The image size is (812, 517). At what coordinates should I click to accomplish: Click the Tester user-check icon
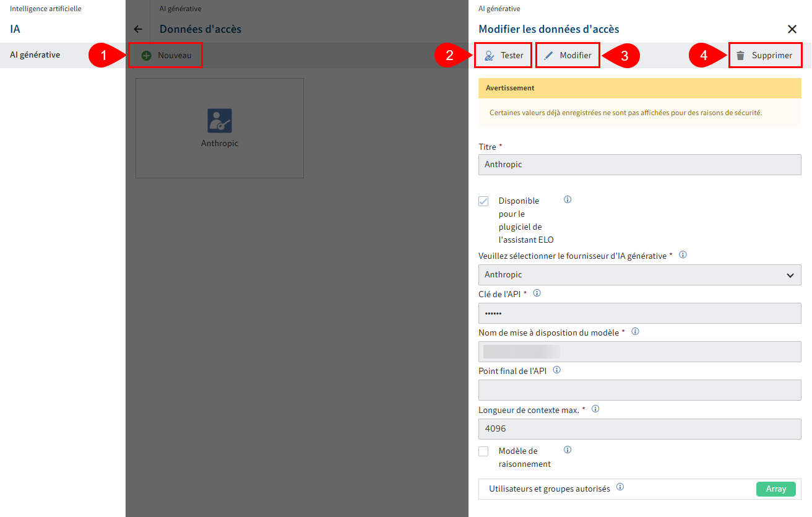tap(490, 56)
